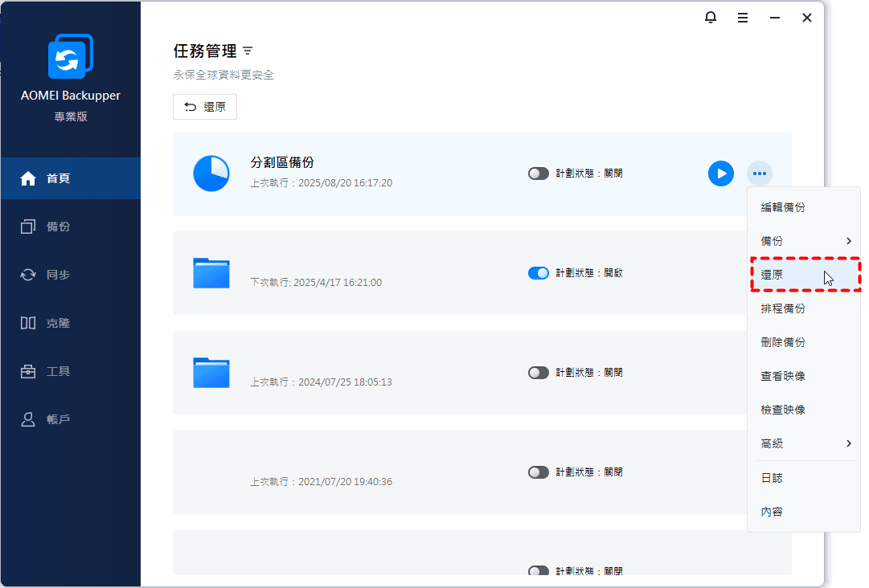The height and width of the screenshot is (588, 869).
Task: Open the task filter icon beside 任務管理
Action: [x=248, y=51]
